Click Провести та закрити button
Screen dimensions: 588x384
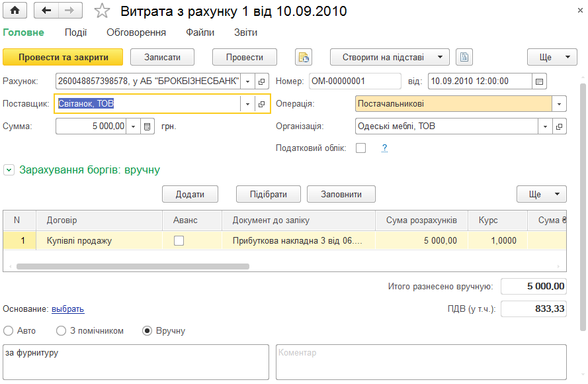pos(63,57)
